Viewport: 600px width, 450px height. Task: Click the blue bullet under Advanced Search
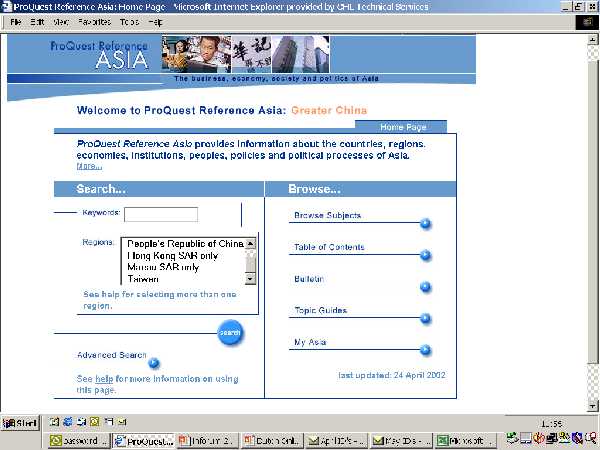point(154,363)
